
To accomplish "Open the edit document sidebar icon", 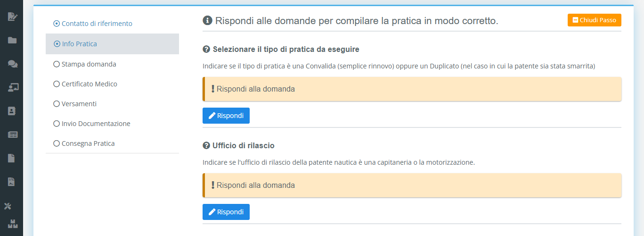I will pyautogui.click(x=12, y=17).
